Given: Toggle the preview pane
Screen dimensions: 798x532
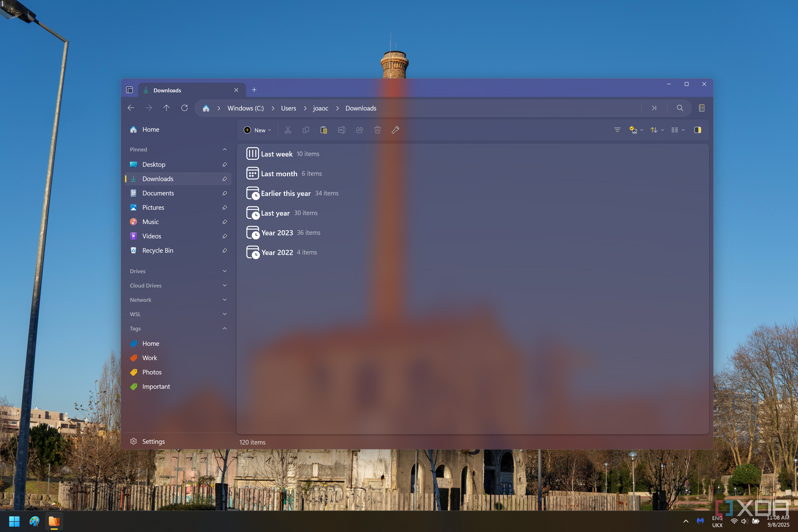Looking at the screenshot, I should pyautogui.click(x=697, y=130).
